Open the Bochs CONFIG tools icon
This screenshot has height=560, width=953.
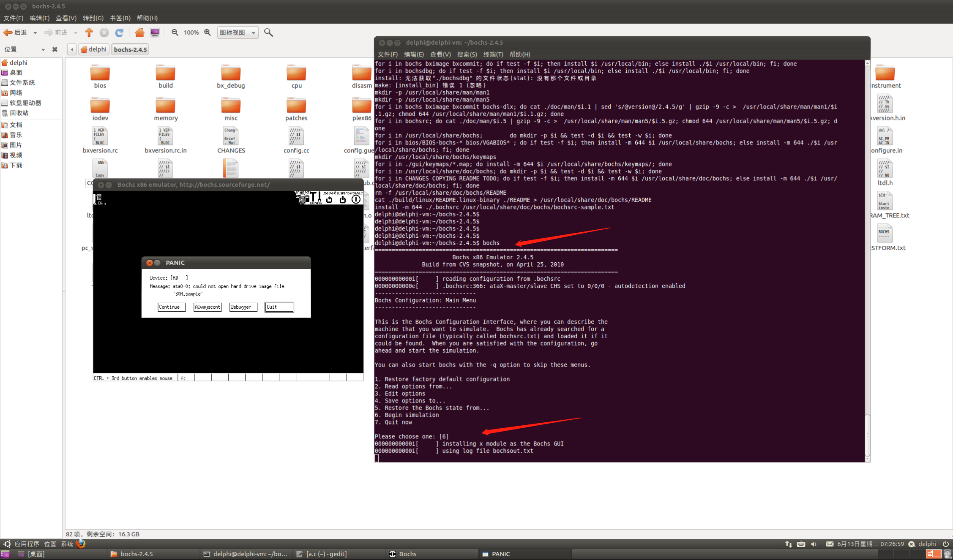[316, 198]
